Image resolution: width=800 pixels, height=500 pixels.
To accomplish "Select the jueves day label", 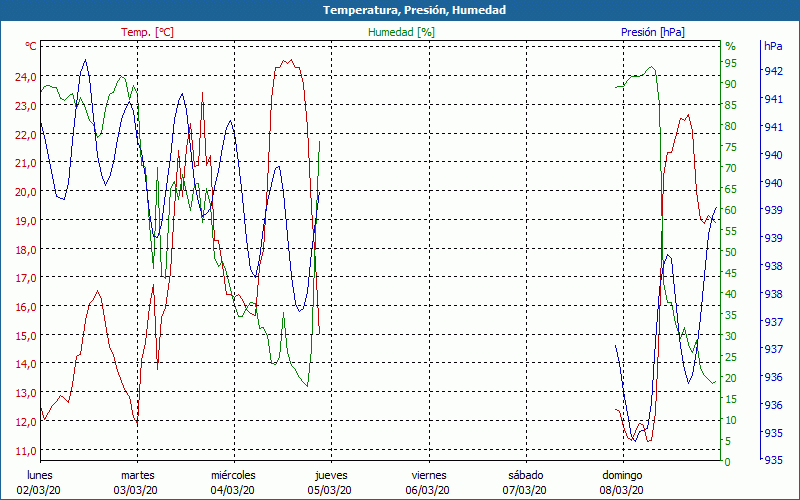I will click(332, 476).
